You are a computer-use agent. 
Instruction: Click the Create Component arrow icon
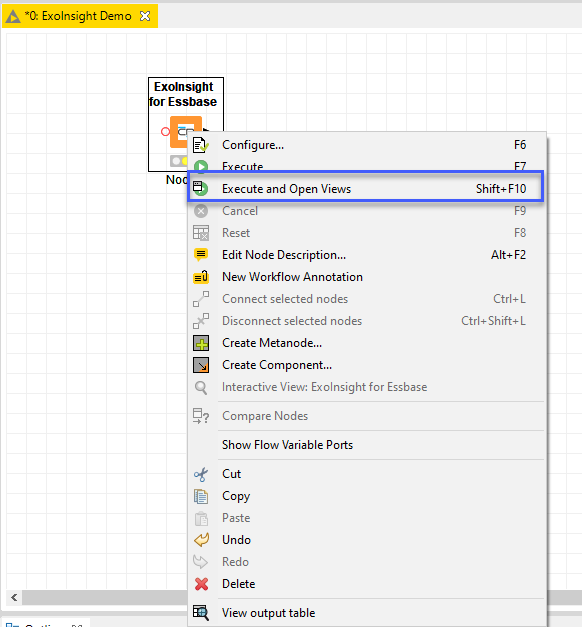pyautogui.click(x=201, y=365)
